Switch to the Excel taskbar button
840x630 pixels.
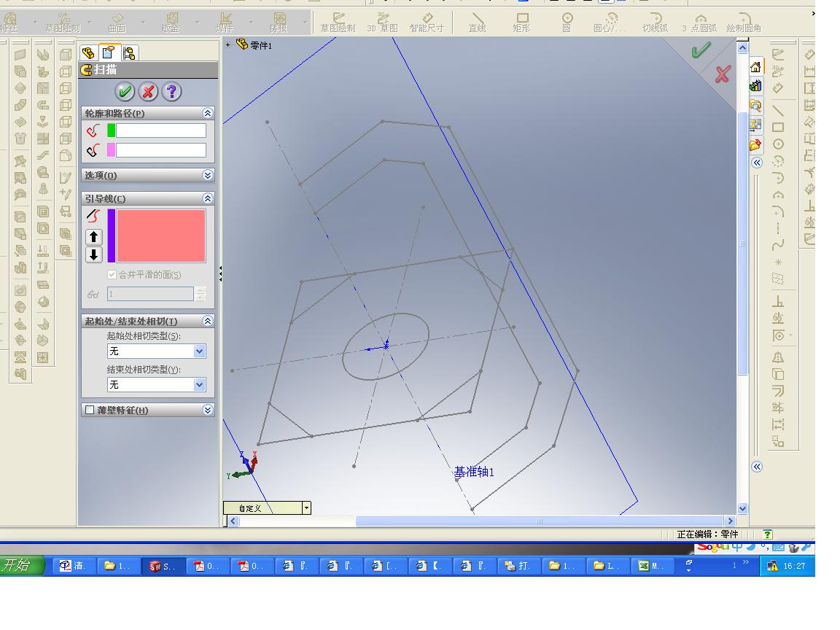653,566
